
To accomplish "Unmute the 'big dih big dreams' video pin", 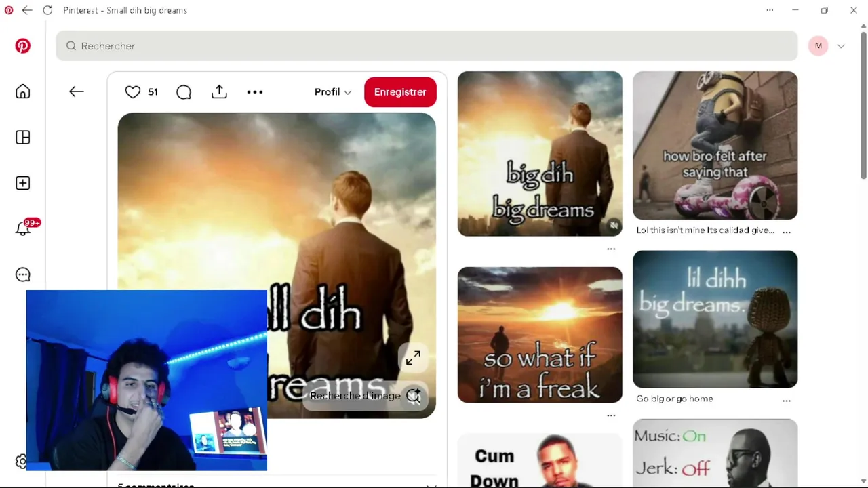I will click(613, 225).
